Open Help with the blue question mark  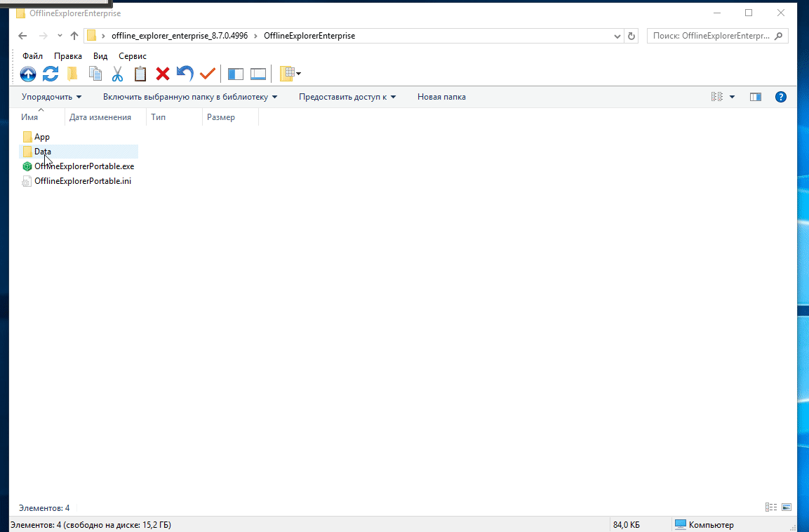point(781,97)
